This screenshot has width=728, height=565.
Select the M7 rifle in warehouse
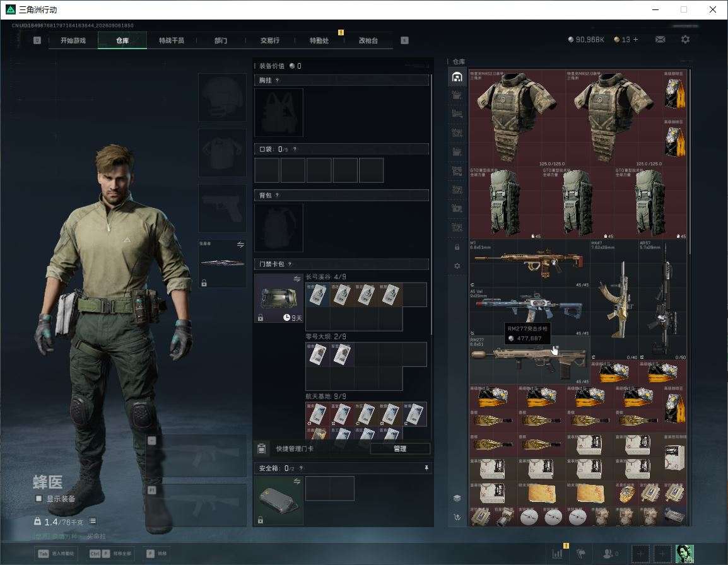click(x=529, y=263)
